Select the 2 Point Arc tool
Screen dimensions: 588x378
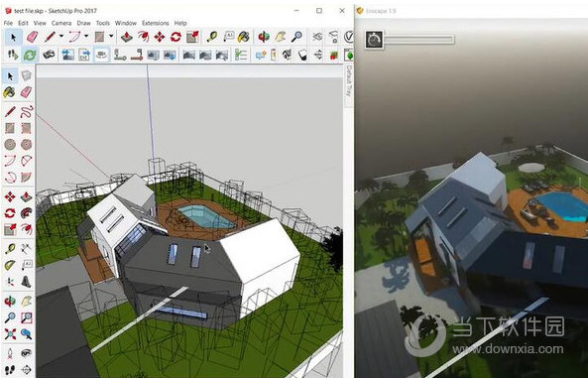26,161
